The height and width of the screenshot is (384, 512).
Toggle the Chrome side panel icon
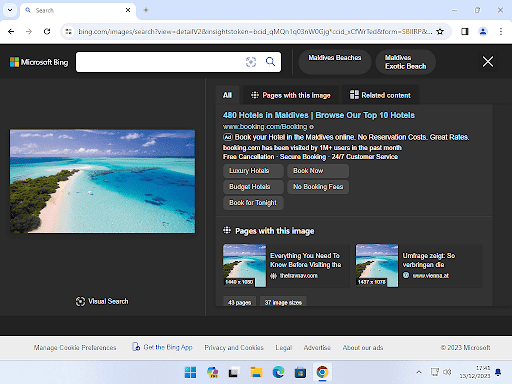pos(465,32)
